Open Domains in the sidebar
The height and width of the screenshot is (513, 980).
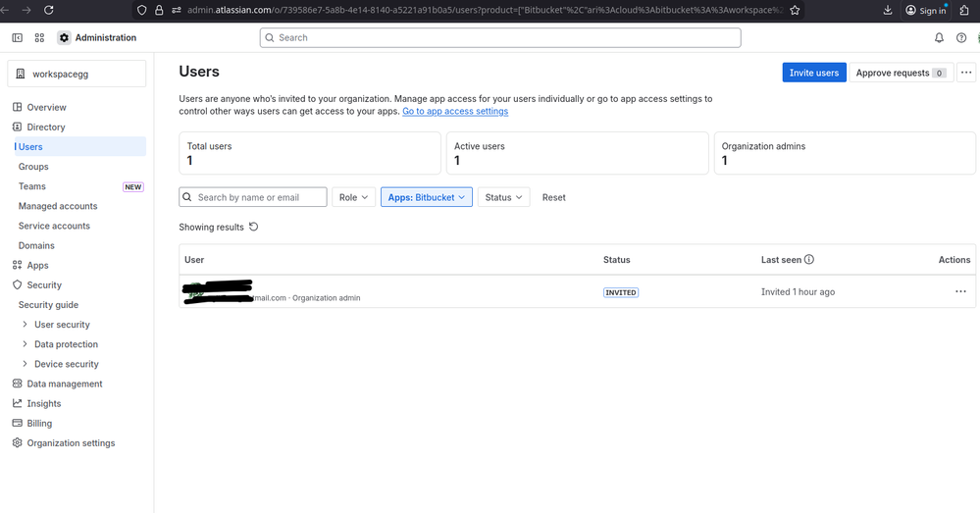(x=36, y=245)
